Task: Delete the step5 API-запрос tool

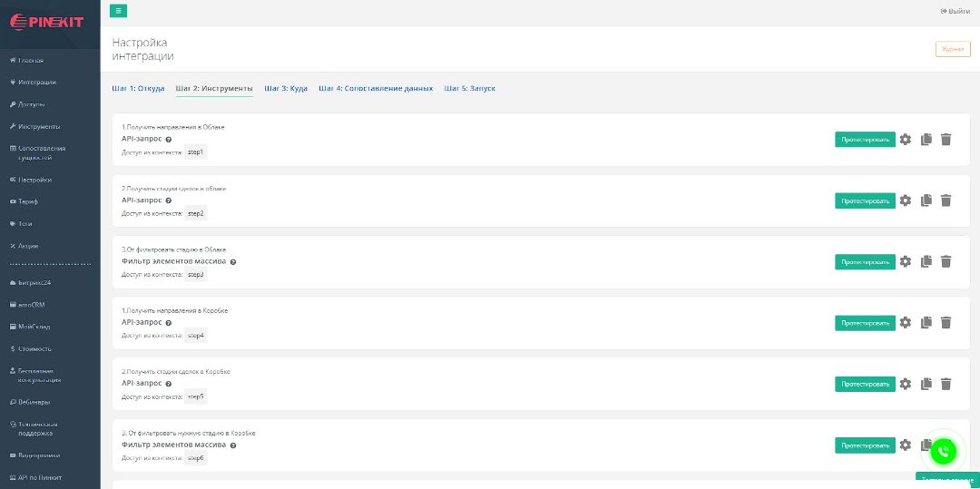Action: point(946,384)
